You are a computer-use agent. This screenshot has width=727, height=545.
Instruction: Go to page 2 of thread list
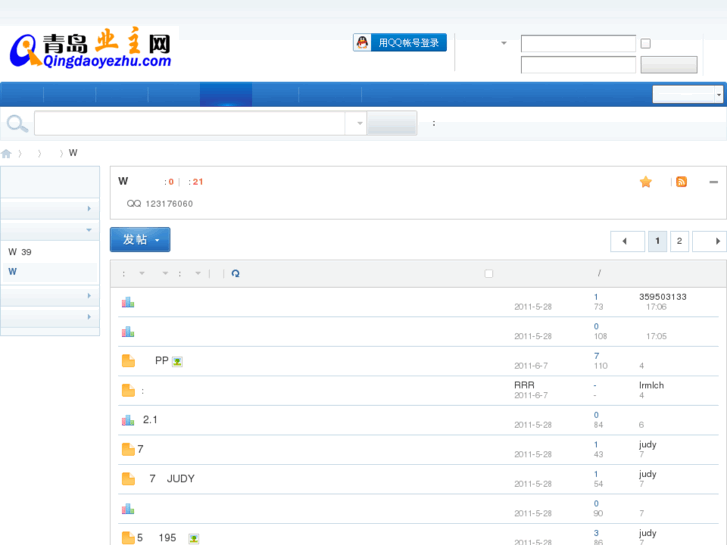point(679,241)
